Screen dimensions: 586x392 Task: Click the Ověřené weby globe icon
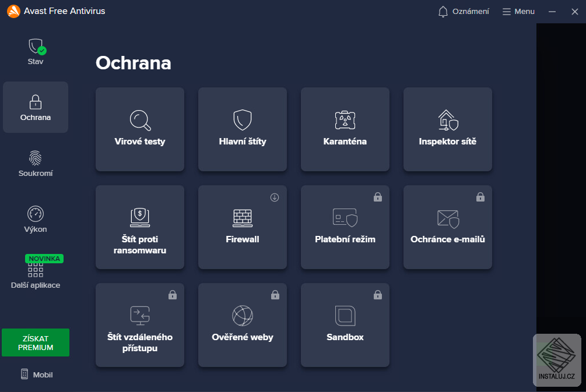click(243, 316)
